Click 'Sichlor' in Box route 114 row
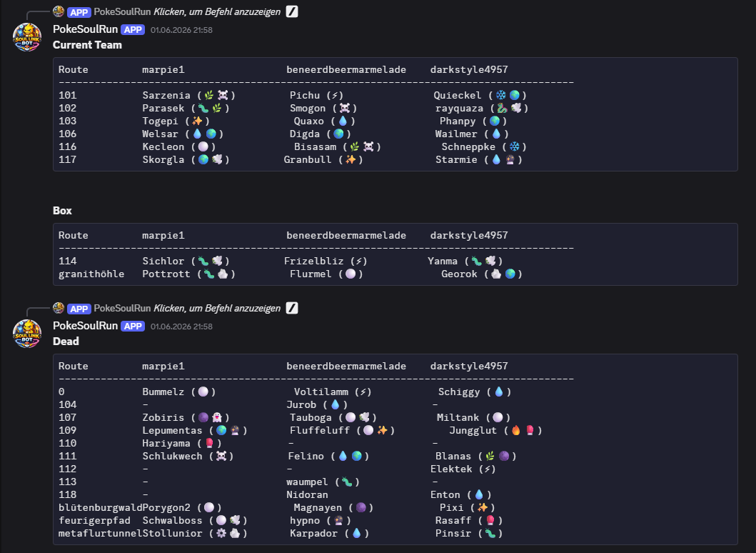Viewport: 756px width, 553px height. tap(163, 261)
